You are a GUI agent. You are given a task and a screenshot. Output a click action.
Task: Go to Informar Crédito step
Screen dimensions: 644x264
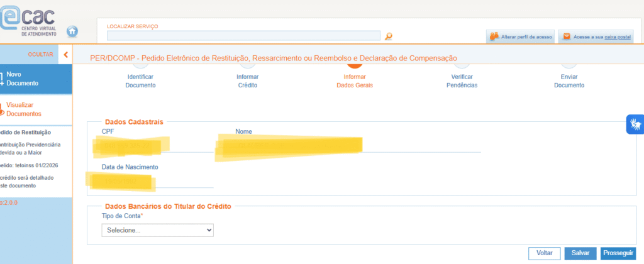(x=247, y=80)
